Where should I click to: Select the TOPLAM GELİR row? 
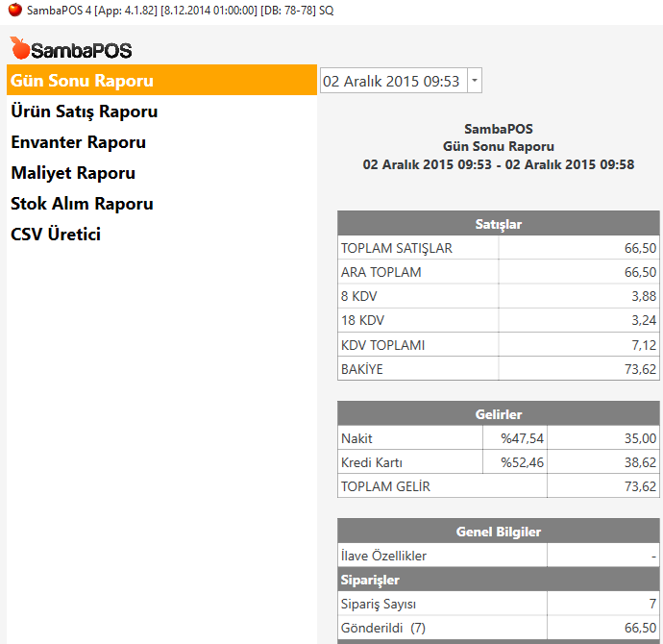[442, 486]
